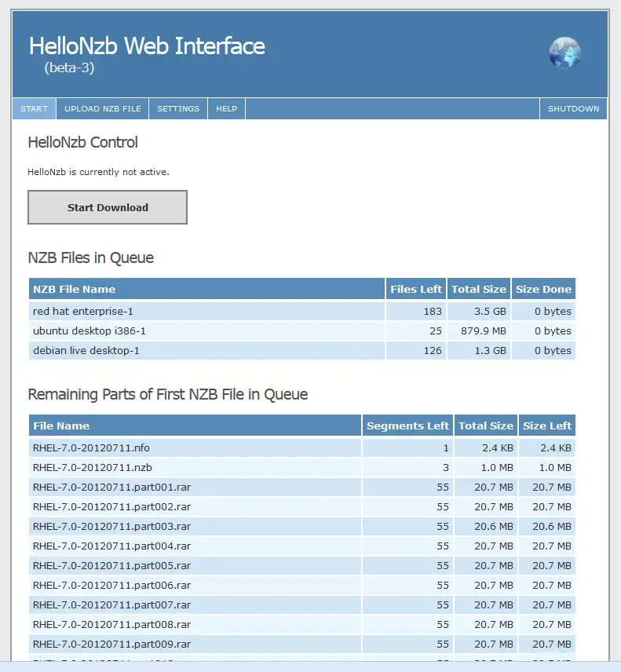This screenshot has height=672, width=621.
Task: Select RHEL-7.0-20120711.nfo file row
Action: [x=302, y=447]
